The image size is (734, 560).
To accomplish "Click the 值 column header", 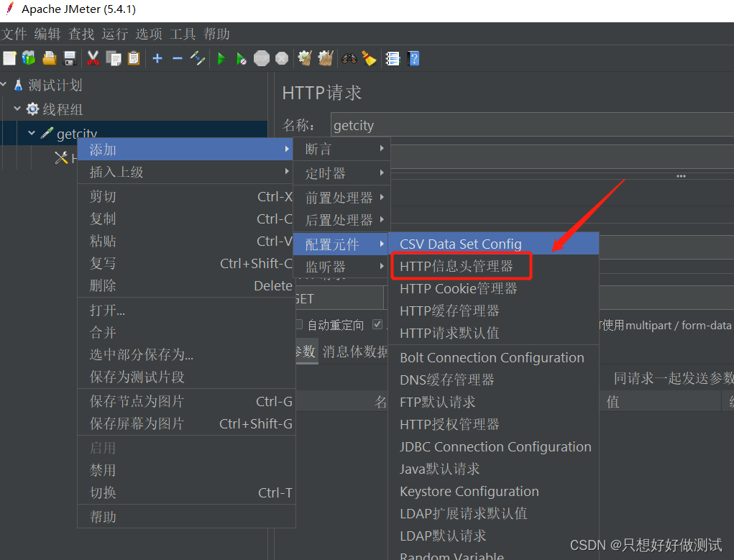I will 661,401.
